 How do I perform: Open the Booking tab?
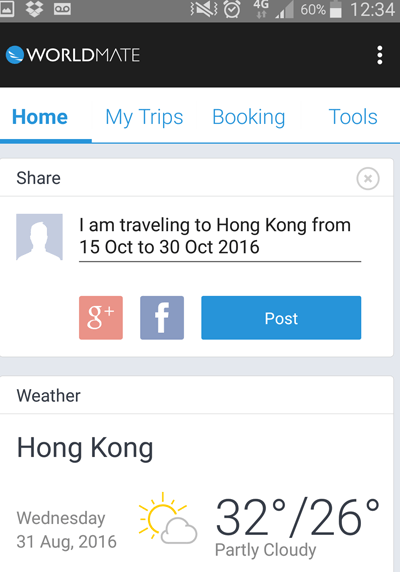(249, 117)
